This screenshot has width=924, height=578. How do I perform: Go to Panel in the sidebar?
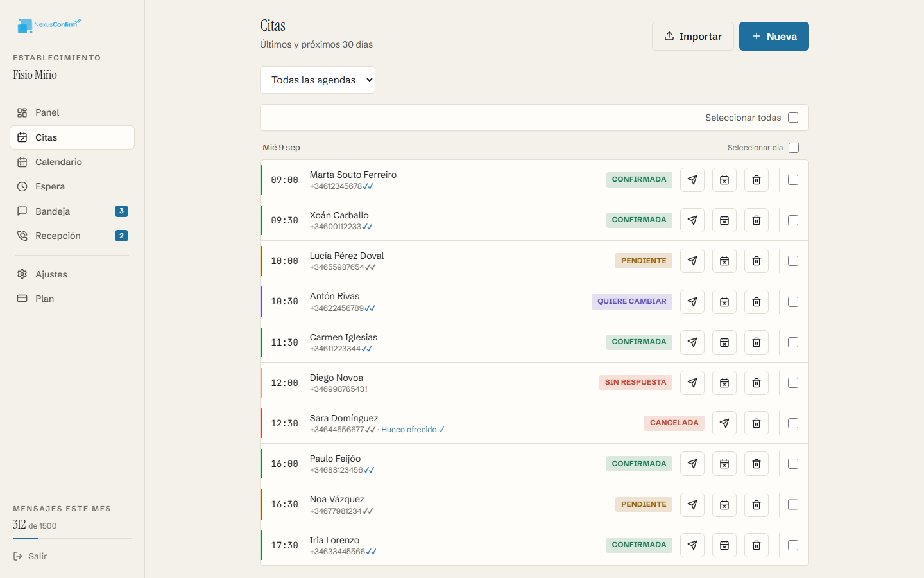72,112
